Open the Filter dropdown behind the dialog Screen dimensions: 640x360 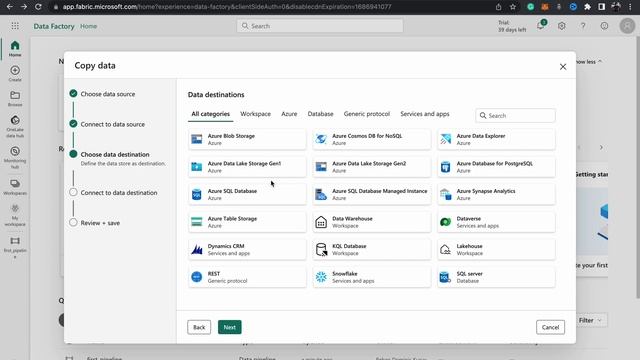point(590,320)
